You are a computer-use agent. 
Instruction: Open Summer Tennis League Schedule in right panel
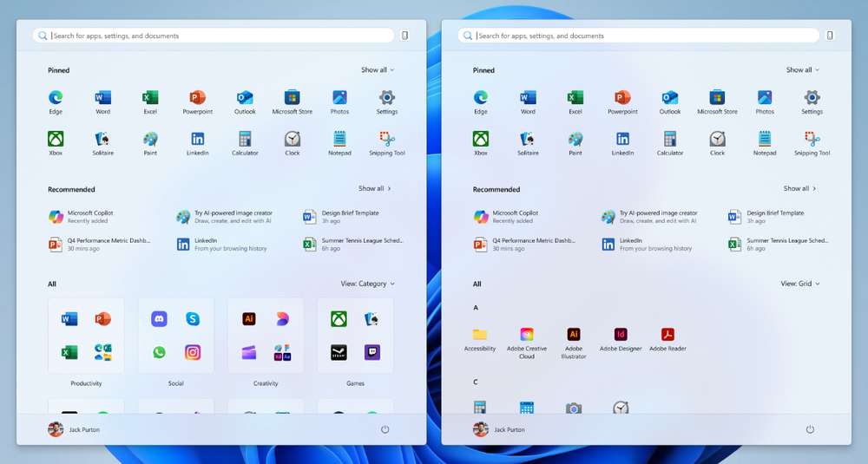tap(778, 244)
